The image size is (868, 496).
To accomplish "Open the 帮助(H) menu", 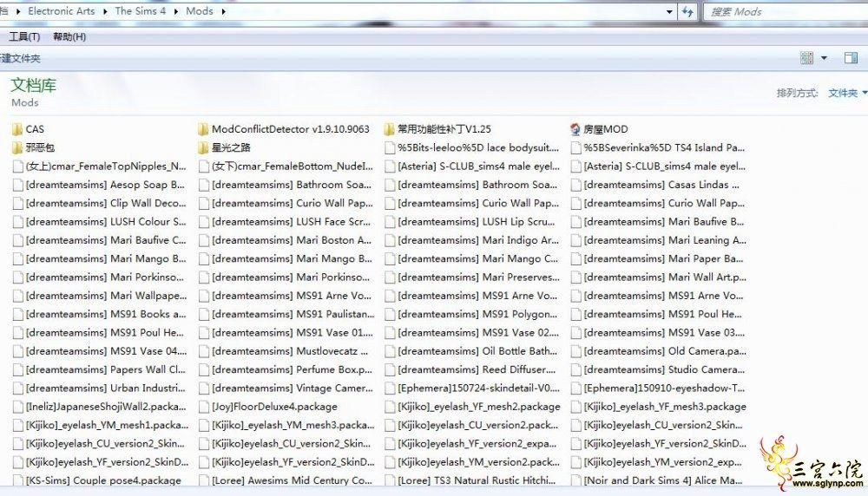I will pyautogui.click(x=69, y=37).
